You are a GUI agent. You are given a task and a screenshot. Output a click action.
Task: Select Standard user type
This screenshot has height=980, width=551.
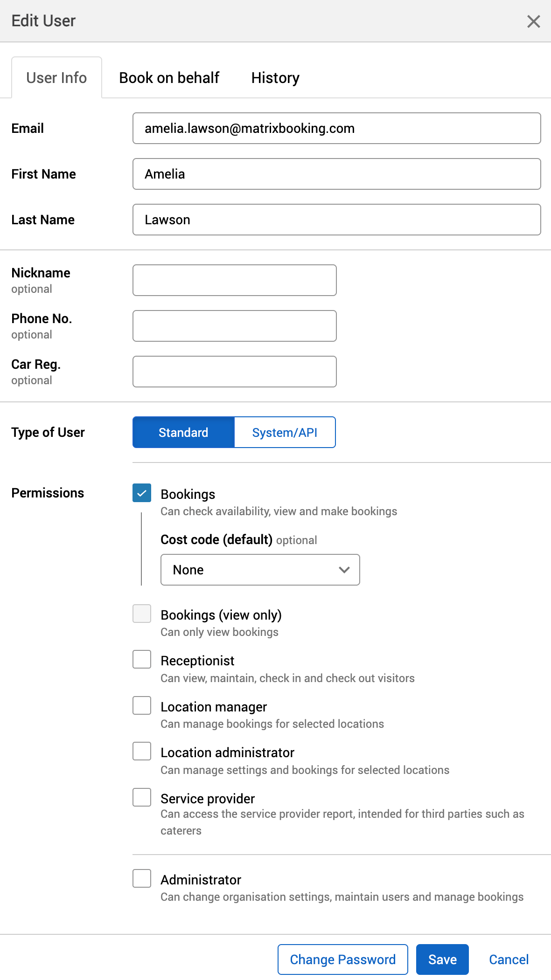183,432
